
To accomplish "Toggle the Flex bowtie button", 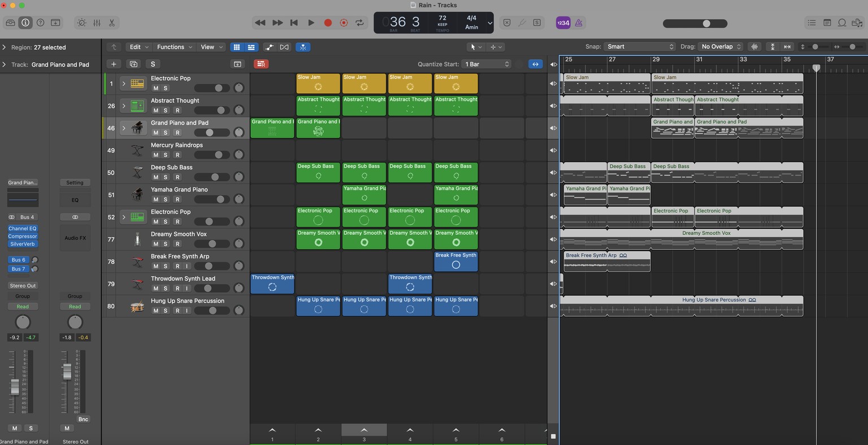I will [x=284, y=47].
